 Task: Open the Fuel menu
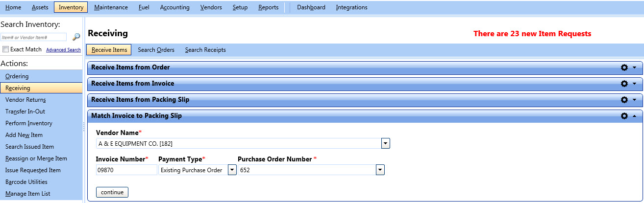tap(144, 7)
